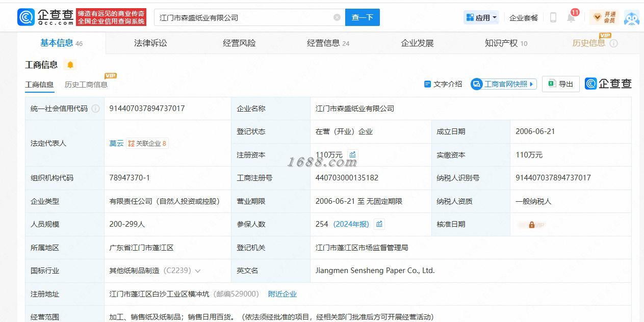Open the 应用 dropdown menu
The height and width of the screenshot is (322, 644).
tap(481, 17)
